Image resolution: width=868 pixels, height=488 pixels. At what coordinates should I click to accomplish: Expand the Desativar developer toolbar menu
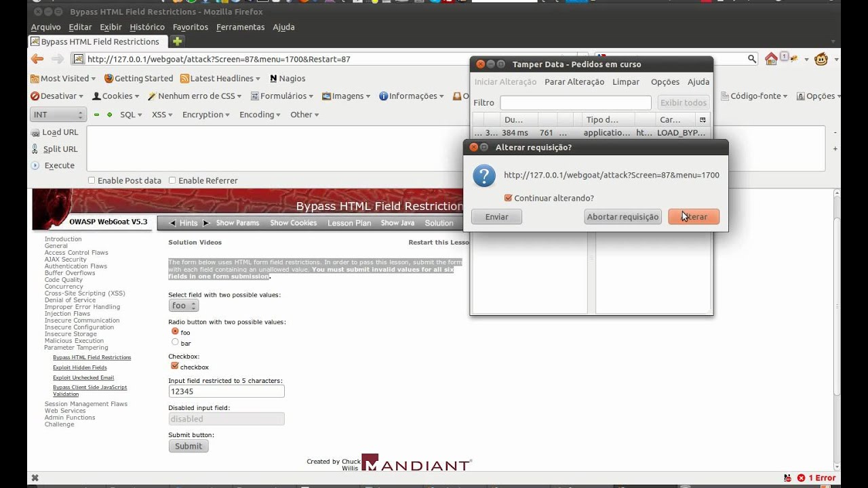(58, 96)
